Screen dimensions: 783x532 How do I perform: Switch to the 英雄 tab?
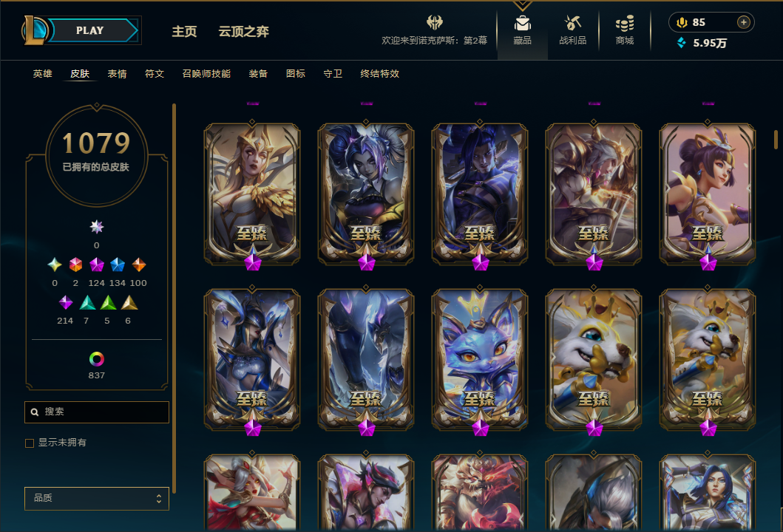tap(42, 74)
